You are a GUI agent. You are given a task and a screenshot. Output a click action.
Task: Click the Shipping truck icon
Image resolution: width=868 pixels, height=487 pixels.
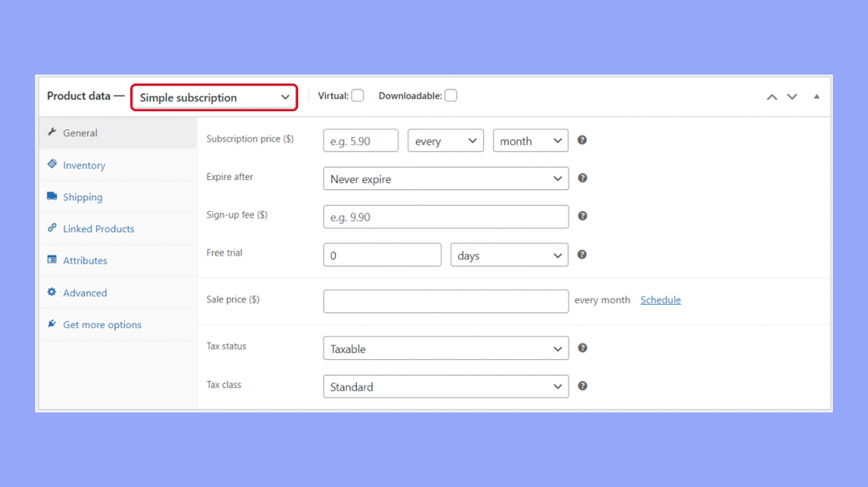point(52,196)
